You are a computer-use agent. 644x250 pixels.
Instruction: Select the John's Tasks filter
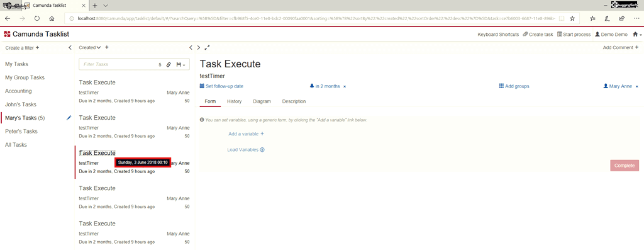click(21, 105)
